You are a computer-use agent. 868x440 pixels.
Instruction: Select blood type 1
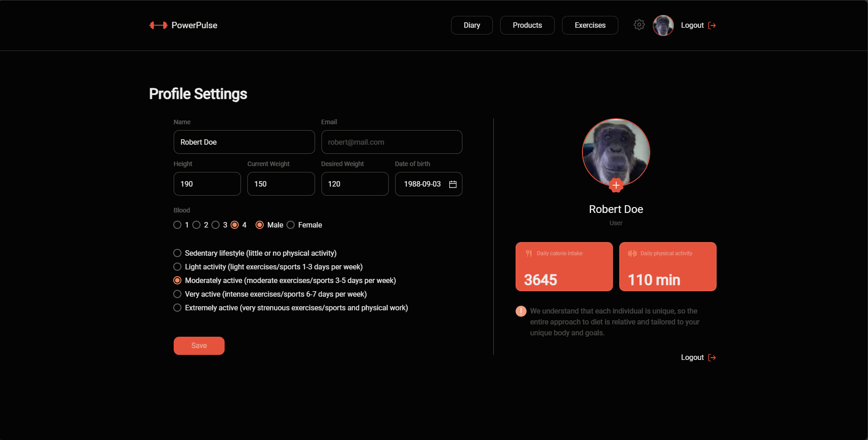point(177,225)
